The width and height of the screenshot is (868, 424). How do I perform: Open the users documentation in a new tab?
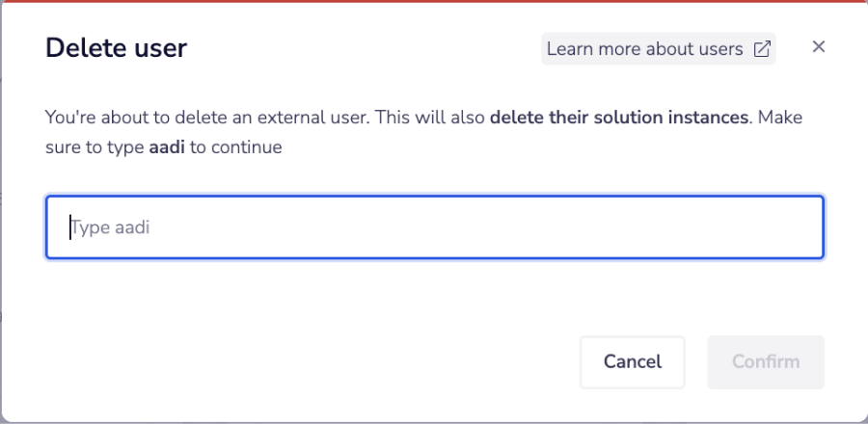[659, 49]
